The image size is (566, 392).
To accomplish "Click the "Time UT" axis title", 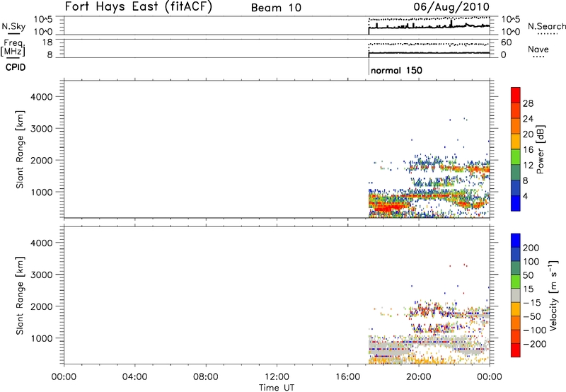I will [x=277, y=388].
